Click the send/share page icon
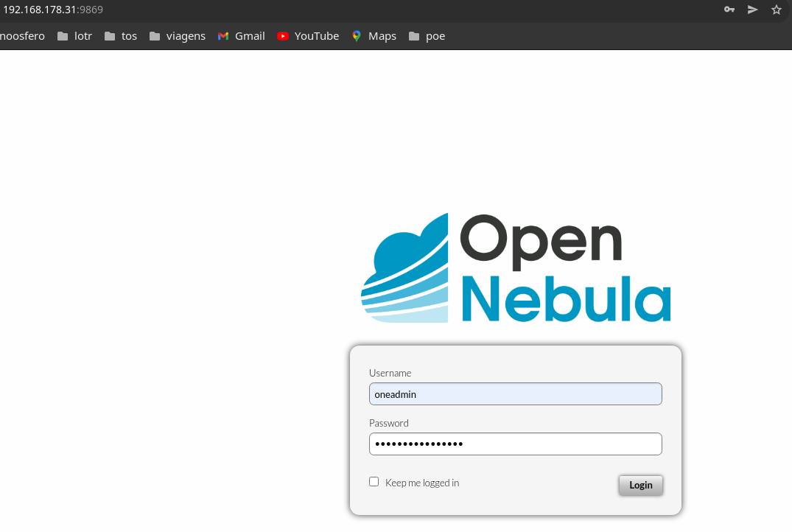 (x=753, y=10)
